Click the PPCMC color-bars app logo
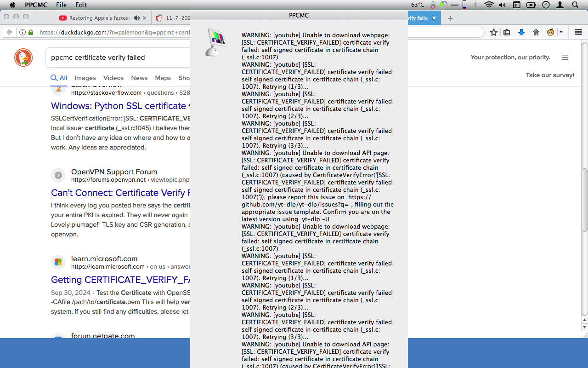This screenshot has width=588, height=368. tap(216, 41)
